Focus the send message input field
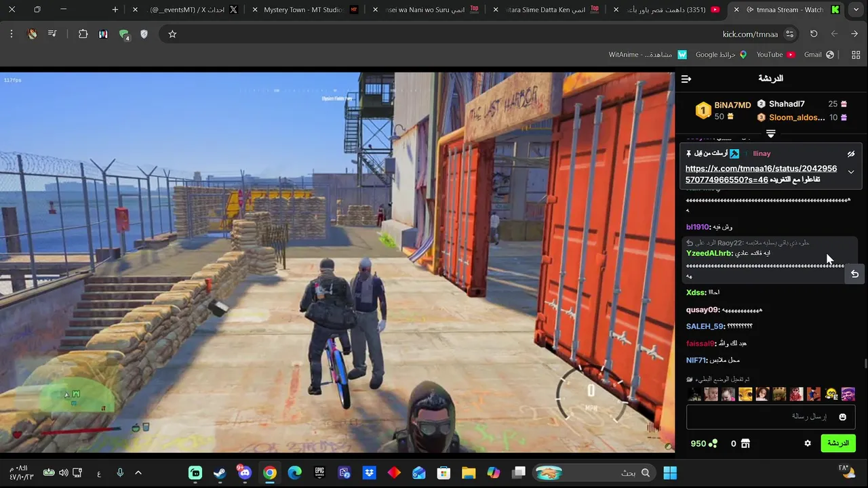868x488 pixels. [x=770, y=417]
